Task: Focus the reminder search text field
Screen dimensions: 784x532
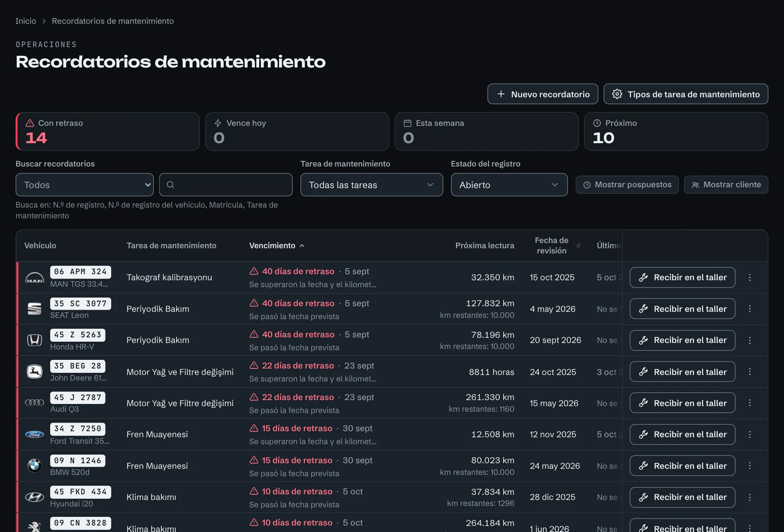Action: [226, 185]
